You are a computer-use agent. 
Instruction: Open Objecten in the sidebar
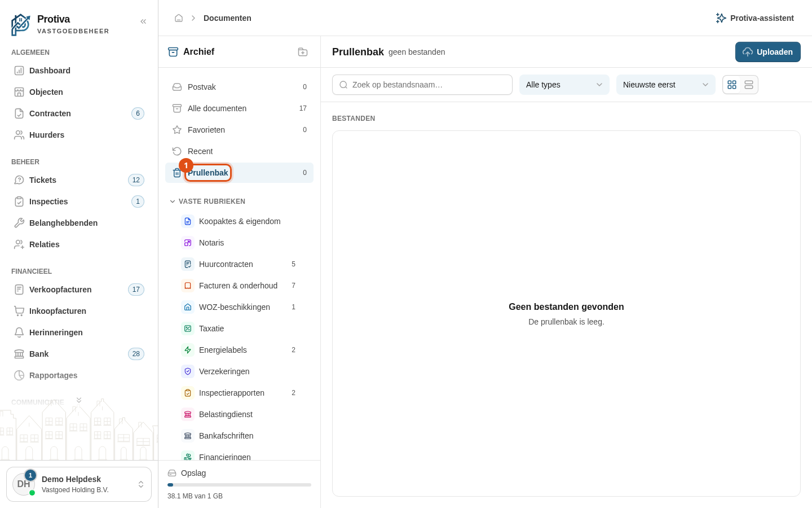click(x=79, y=92)
